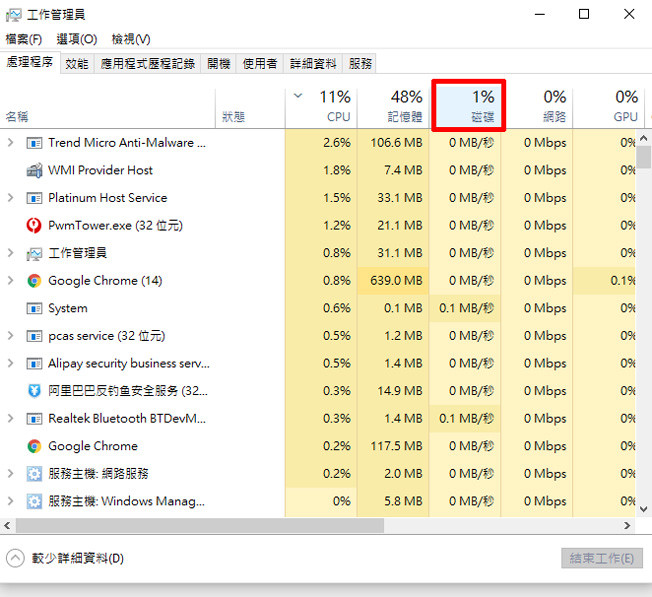652x597 pixels.
Task: Select the 639.0 MB memory cell
Action: tap(393, 281)
